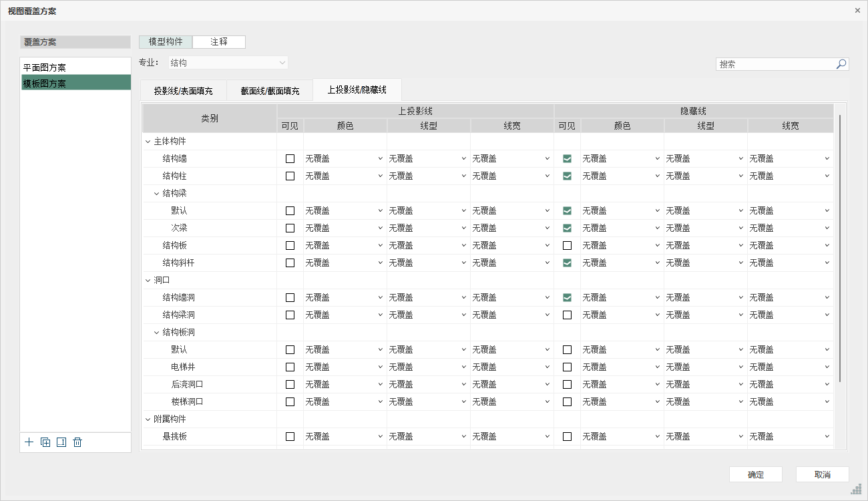The image size is (868, 501).
Task: Collapse the 主体构件 category group
Action: tap(148, 142)
